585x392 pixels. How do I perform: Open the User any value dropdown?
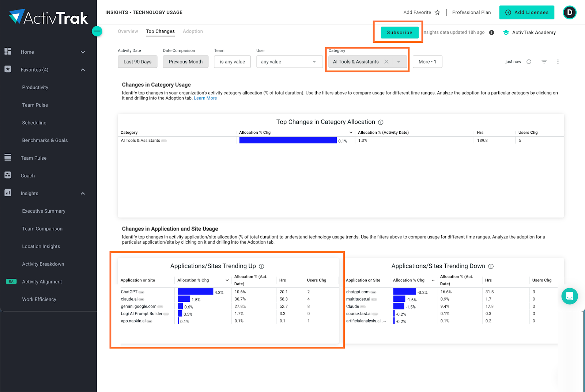coord(290,62)
